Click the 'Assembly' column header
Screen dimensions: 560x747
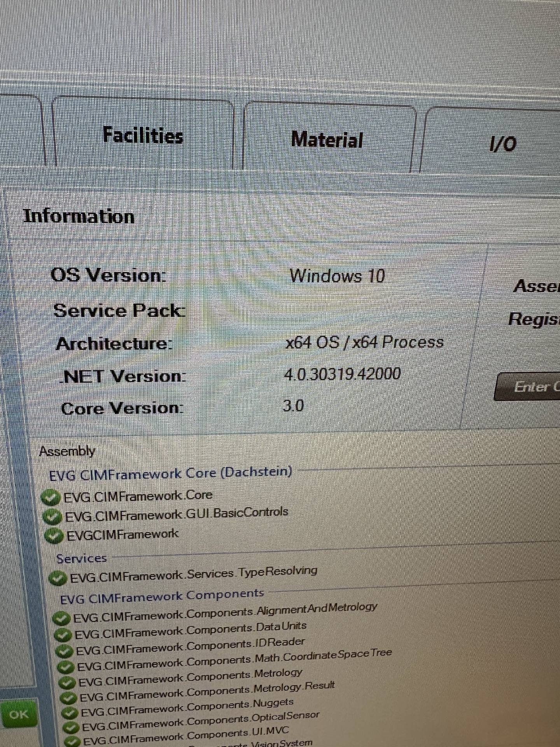67,451
